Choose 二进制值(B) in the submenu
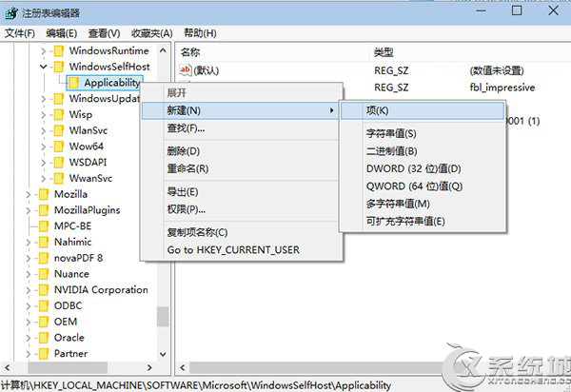The height and width of the screenshot is (392, 571). (423, 151)
